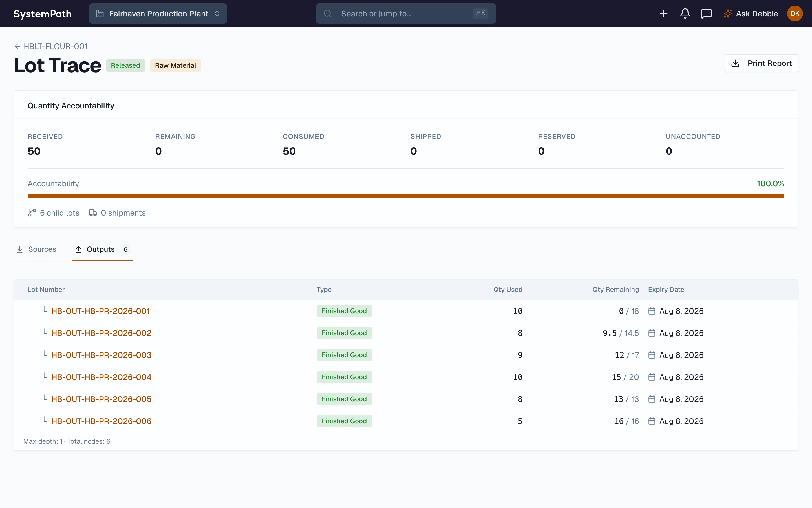Open lot HB-OUT-HB-PR-2026-004

102,377
